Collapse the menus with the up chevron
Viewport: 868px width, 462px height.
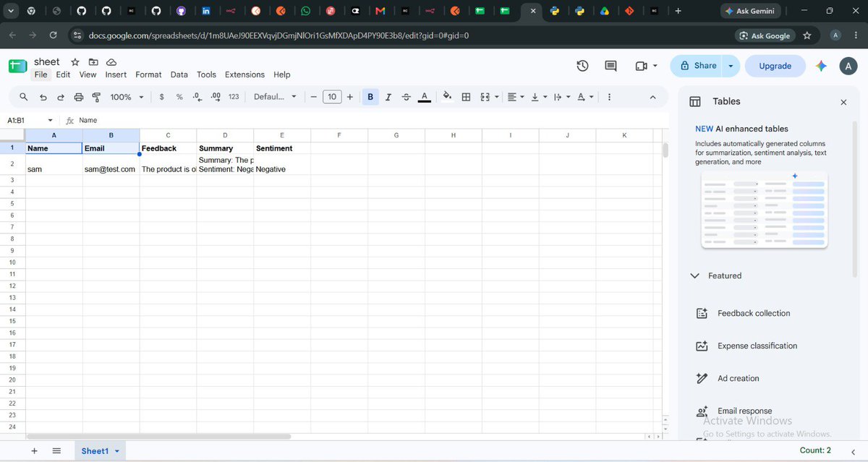tap(652, 97)
